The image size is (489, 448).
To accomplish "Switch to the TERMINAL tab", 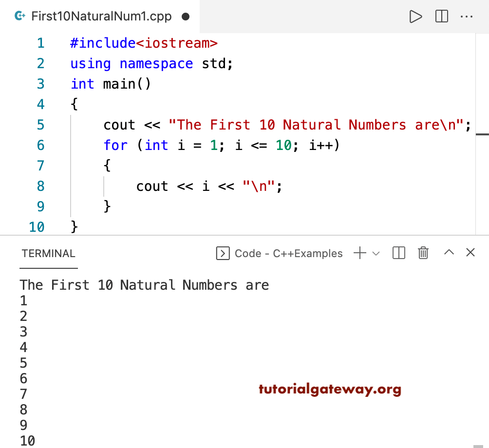I will (48, 253).
